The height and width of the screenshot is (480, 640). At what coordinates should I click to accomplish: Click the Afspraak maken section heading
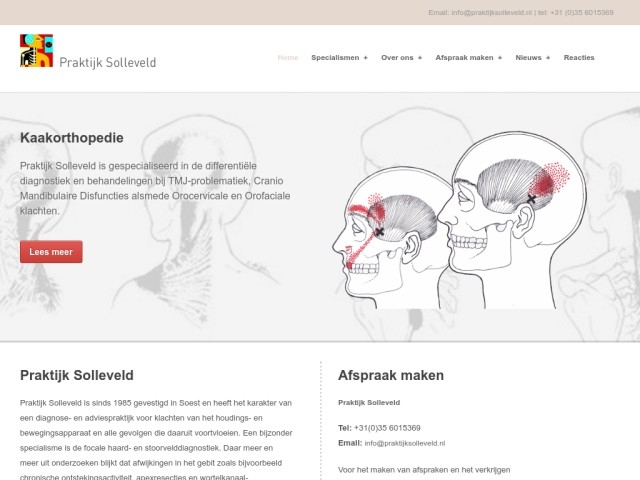pyautogui.click(x=391, y=376)
